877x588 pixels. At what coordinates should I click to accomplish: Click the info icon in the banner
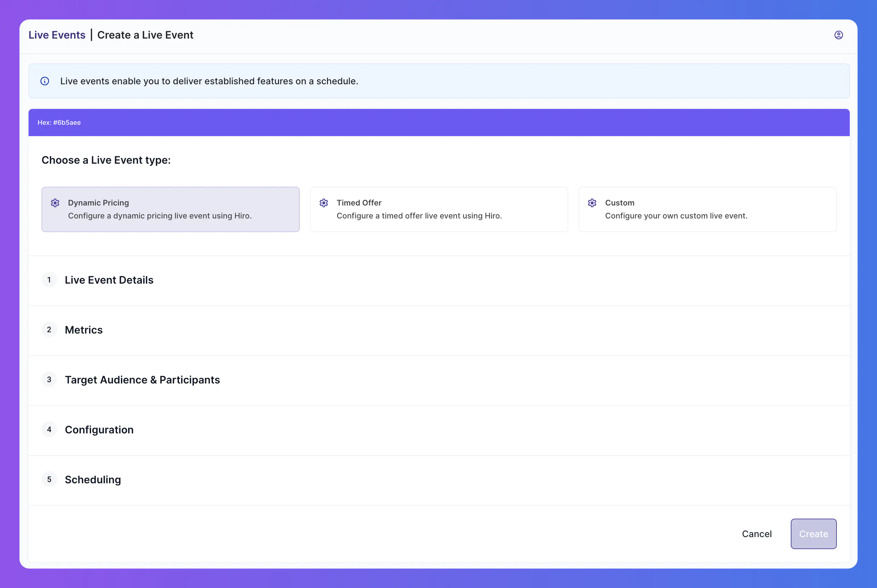pos(45,81)
